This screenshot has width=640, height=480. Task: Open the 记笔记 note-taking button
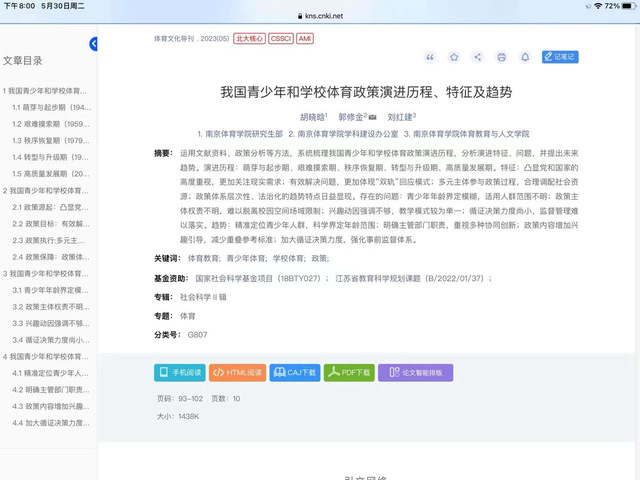(560, 57)
